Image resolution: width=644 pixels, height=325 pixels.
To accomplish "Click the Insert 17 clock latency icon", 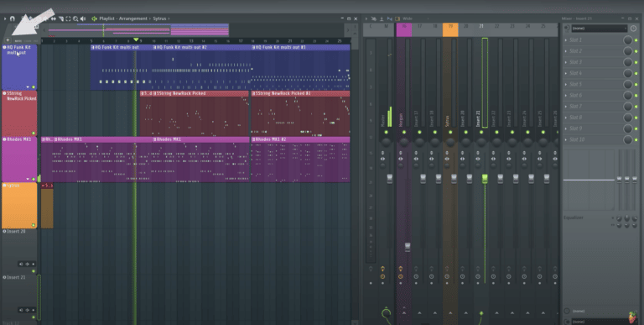I will click(416, 277).
